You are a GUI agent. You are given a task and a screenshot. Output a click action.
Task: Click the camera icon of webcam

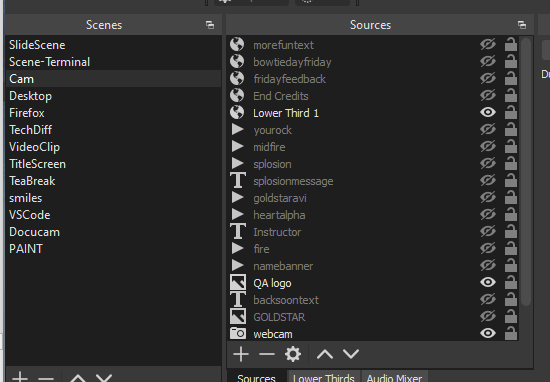pyautogui.click(x=237, y=333)
